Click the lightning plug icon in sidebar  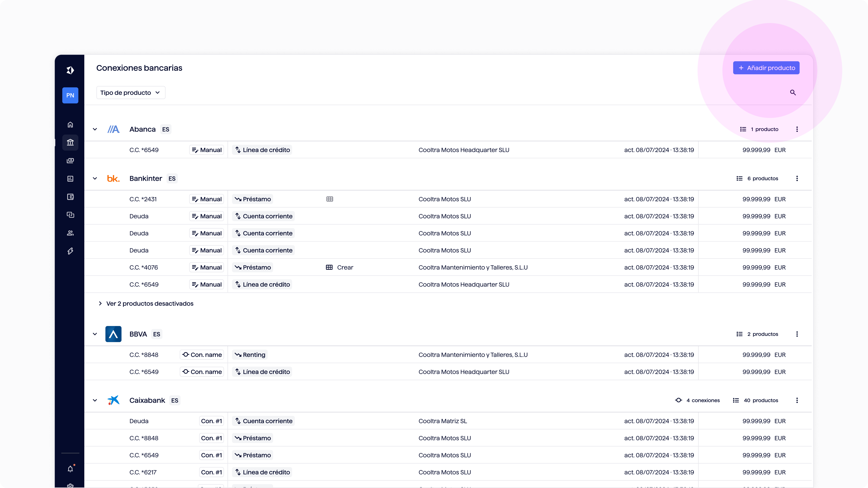[70, 251]
